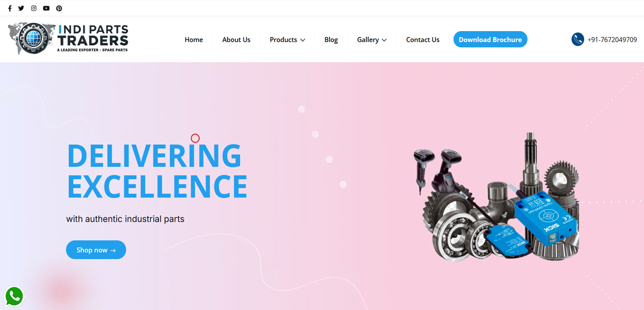Launch the green WhatsApp chat icon
644x310 pixels.
coord(14,296)
